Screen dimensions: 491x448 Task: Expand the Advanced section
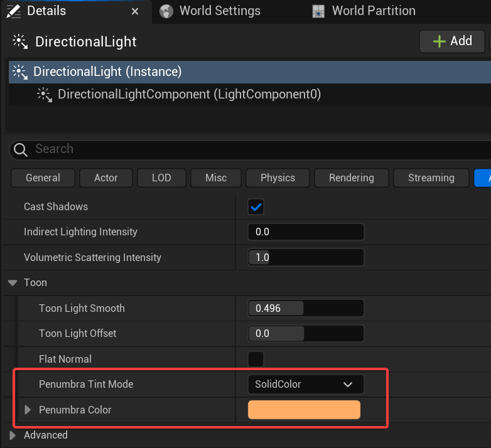(x=13, y=435)
